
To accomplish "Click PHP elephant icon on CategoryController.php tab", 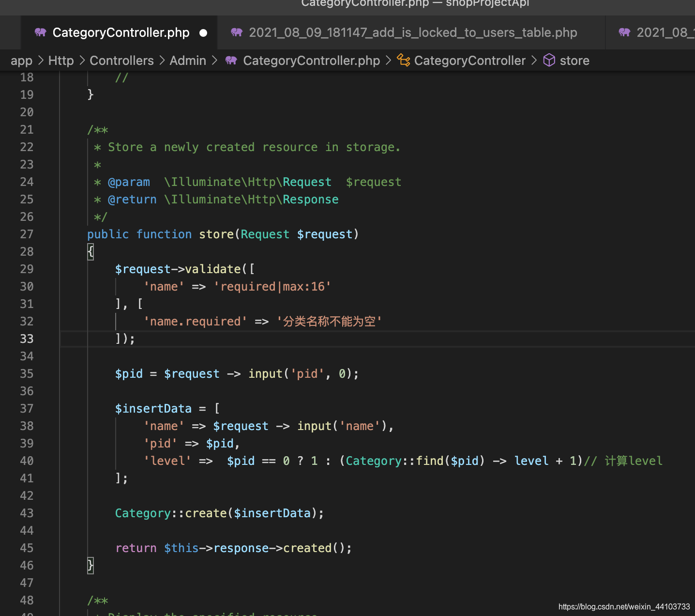I will tap(40, 32).
